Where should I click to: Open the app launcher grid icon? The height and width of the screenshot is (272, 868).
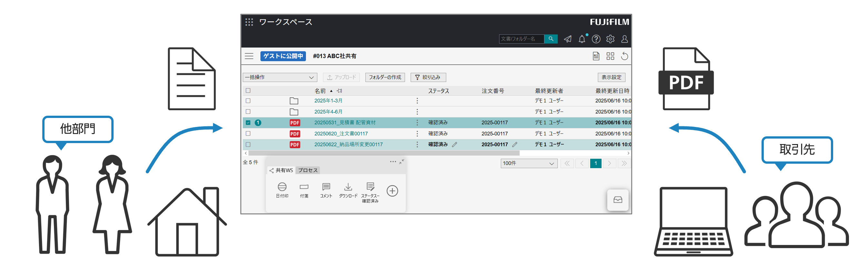(249, 22)
